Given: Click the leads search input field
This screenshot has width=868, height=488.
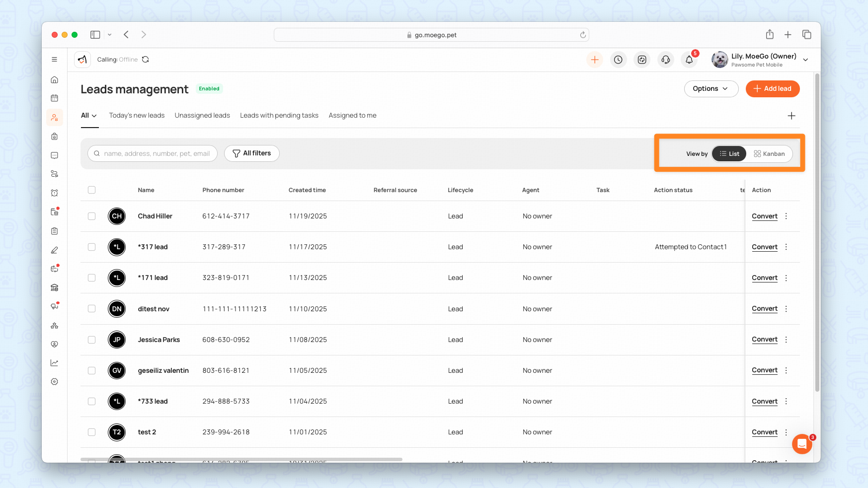Looking at the screenshot, I should point(156,154).
